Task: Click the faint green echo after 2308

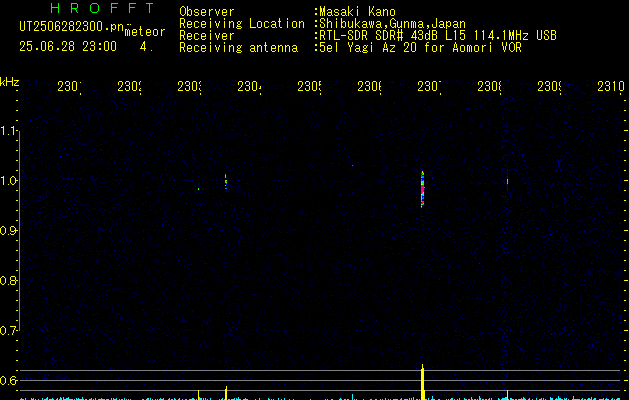Action: click(507, 181)
